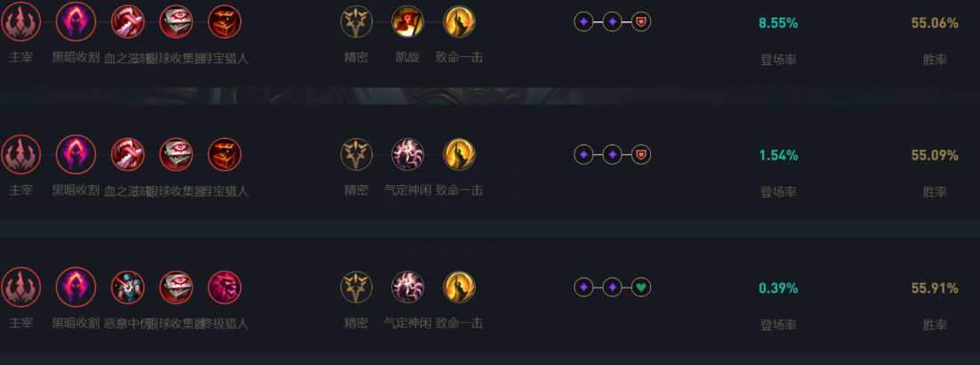Screen dimensions: 980x365
Task: Click first purple shard in the 1.54% row
Action: point(583,155)
